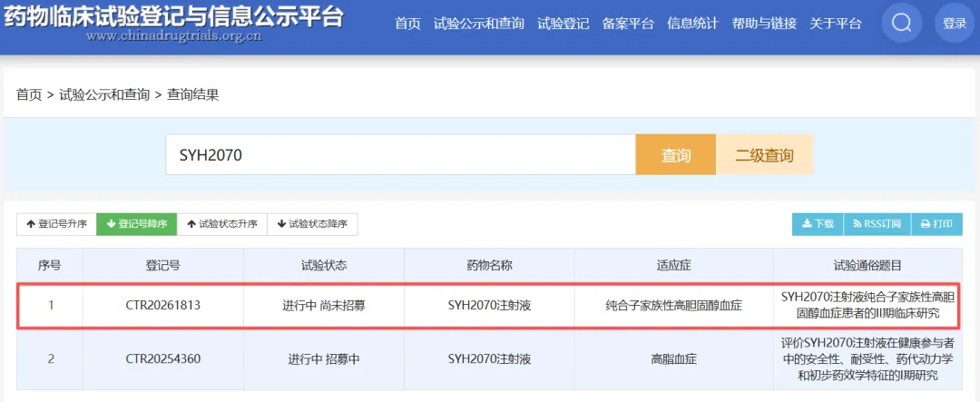Image resolution: width=980 pixels, height=402 pixels.
Task: Click the 试验状态 column header
Action: 324,265
